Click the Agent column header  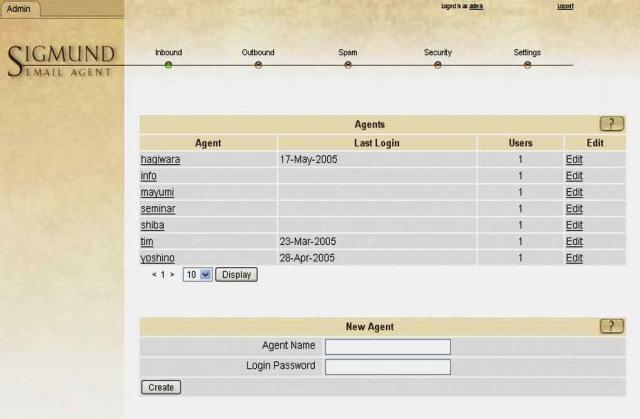(x=208, y=143)
